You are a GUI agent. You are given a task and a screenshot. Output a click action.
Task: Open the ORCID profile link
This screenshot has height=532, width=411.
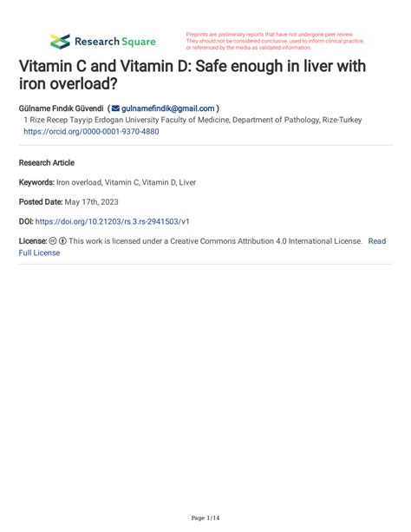coord(91,131)
